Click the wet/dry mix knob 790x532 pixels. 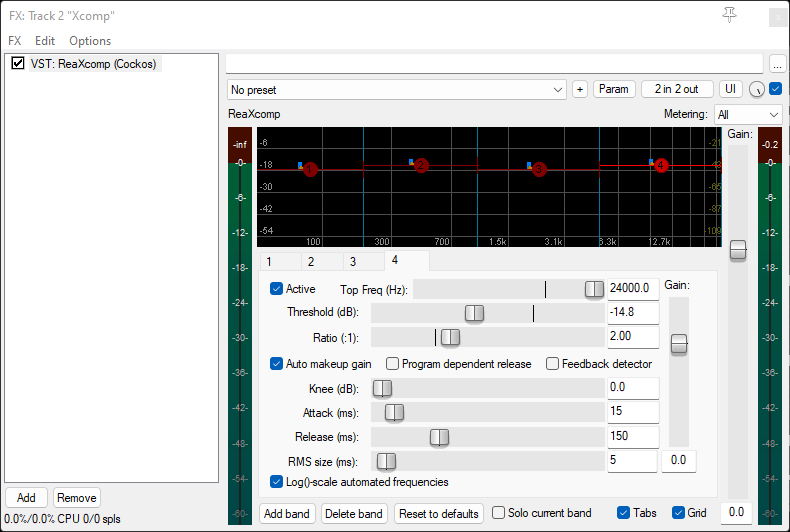757,89
